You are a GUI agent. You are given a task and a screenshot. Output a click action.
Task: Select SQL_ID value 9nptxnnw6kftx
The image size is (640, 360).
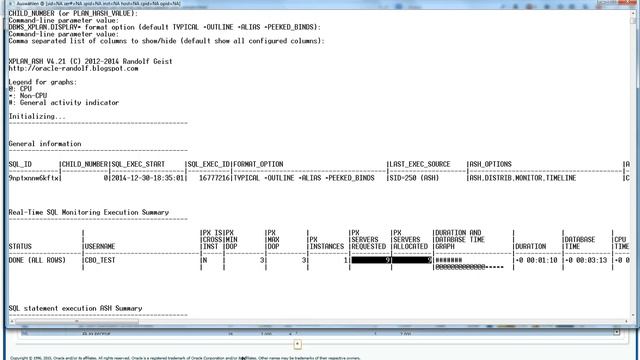(x=34, y=178)
